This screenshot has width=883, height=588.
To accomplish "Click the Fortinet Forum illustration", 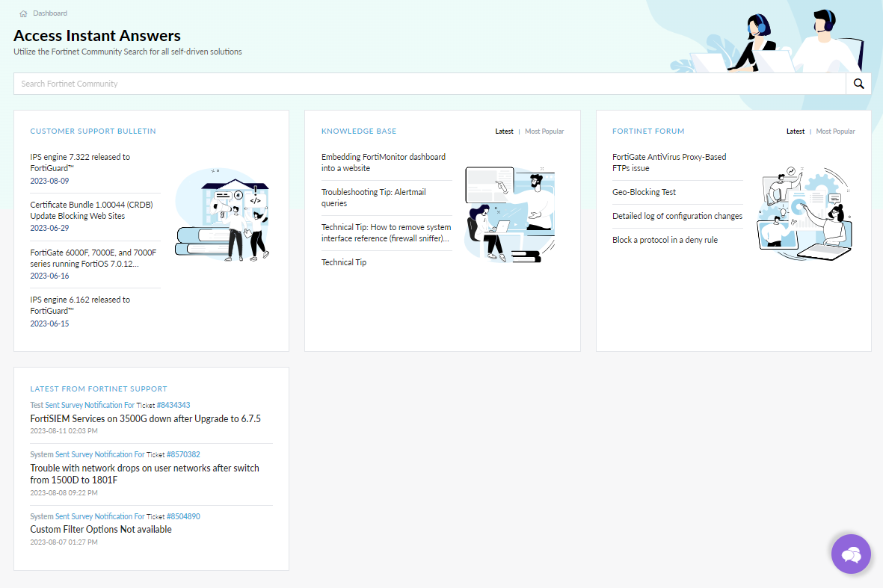I will pyautogui.click(x=804, y=213).
